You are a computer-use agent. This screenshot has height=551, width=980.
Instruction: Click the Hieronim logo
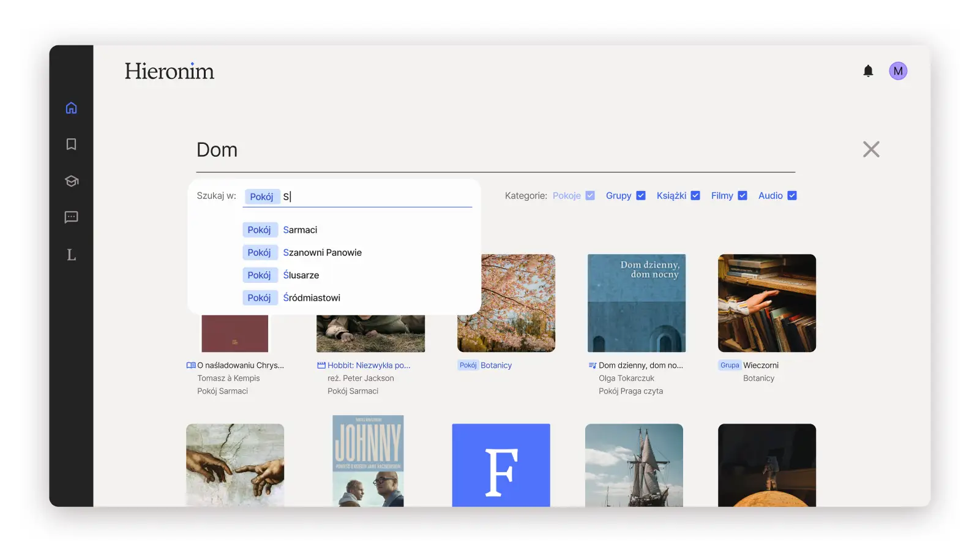pos(170,71)
